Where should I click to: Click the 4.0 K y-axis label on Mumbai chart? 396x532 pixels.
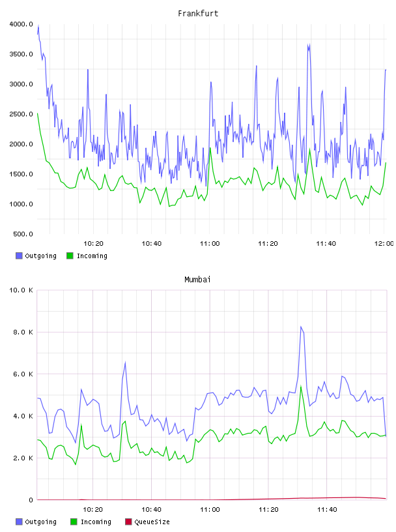point(23,417)
